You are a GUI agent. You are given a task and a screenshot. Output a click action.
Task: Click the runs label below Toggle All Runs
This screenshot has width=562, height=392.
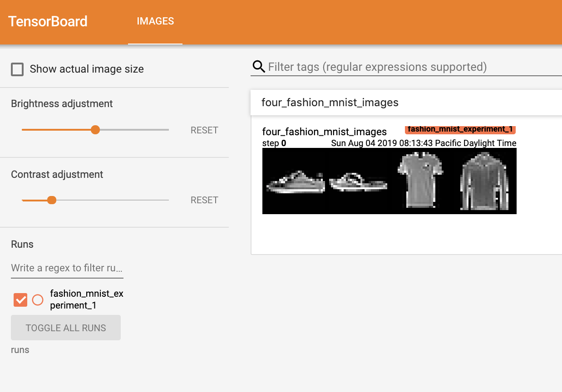[20, 350]
